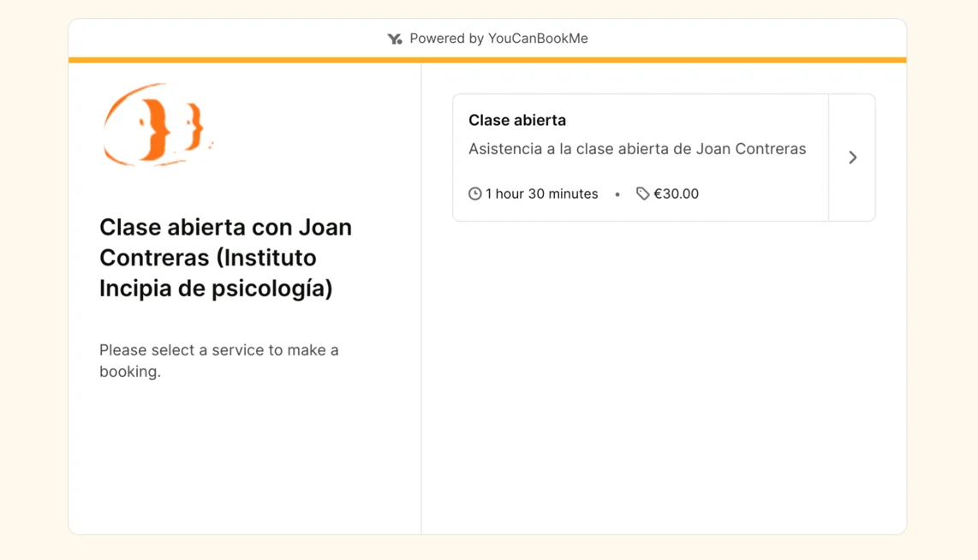Click the "Asistencia a la clase abierta" description
This screenshot has width=978, height=560.
tap(637, 148)
